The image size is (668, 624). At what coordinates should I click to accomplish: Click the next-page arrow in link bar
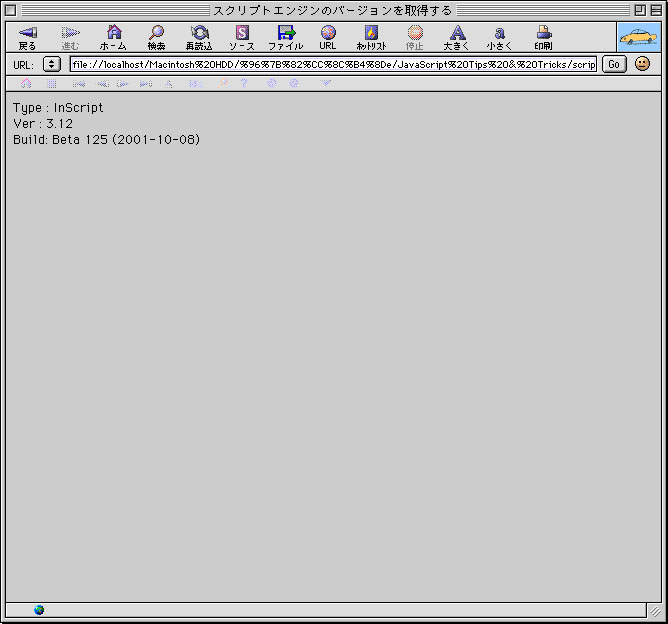click(x=123, y=84)
